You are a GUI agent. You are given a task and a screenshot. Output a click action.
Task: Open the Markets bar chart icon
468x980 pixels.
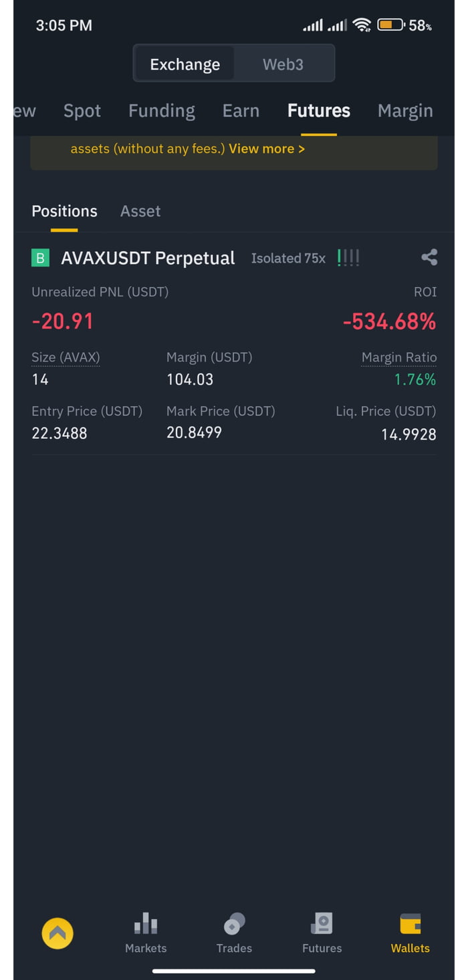(x=146, y=925)
